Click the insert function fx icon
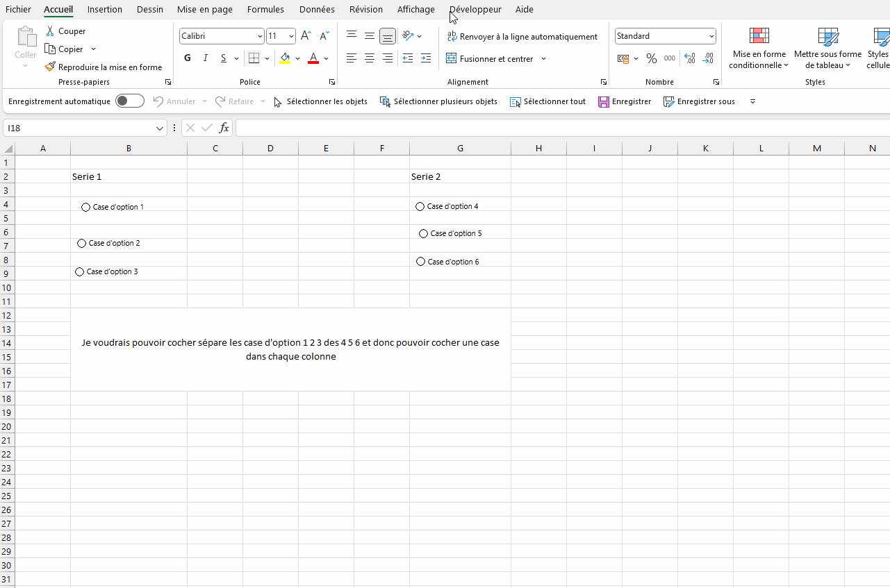890x588 pixels. coord(224,128)
